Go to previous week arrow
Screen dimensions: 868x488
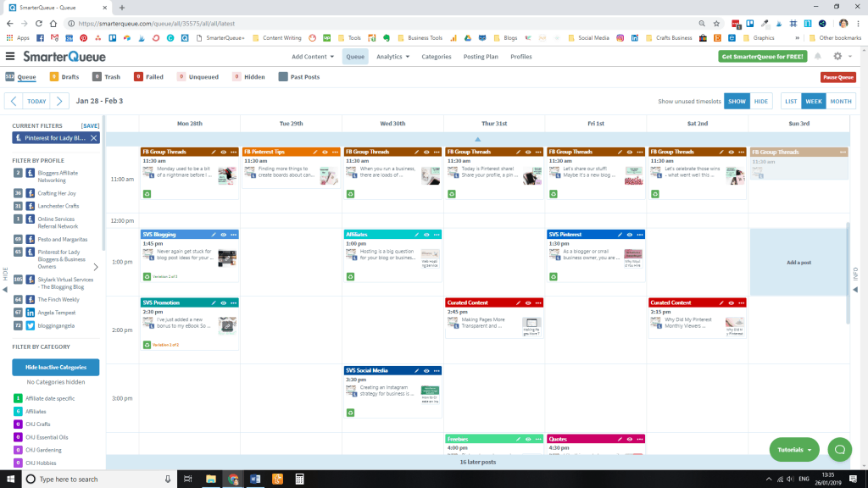point(14,102)
